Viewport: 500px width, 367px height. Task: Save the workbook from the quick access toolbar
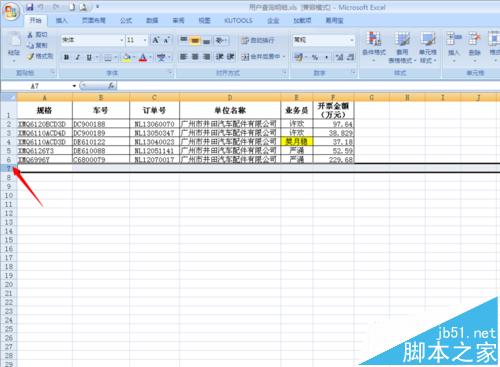pos(30,7)
